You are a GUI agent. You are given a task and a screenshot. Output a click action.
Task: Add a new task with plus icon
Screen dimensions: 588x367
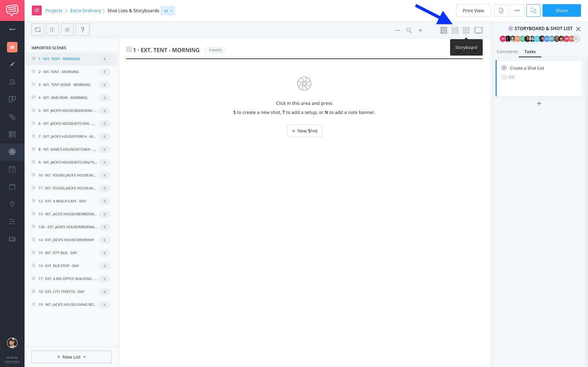pos(539,104)
